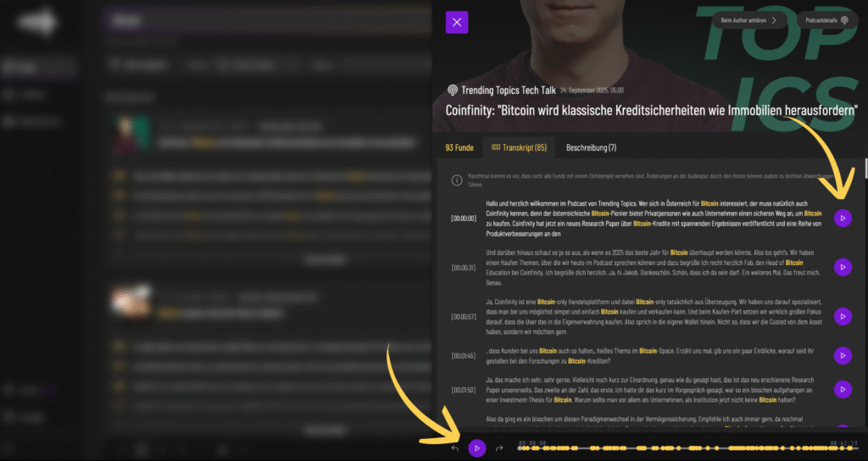Close the podcast detail panel with the X
Screen dimensions: 868x461
[457, 22]
